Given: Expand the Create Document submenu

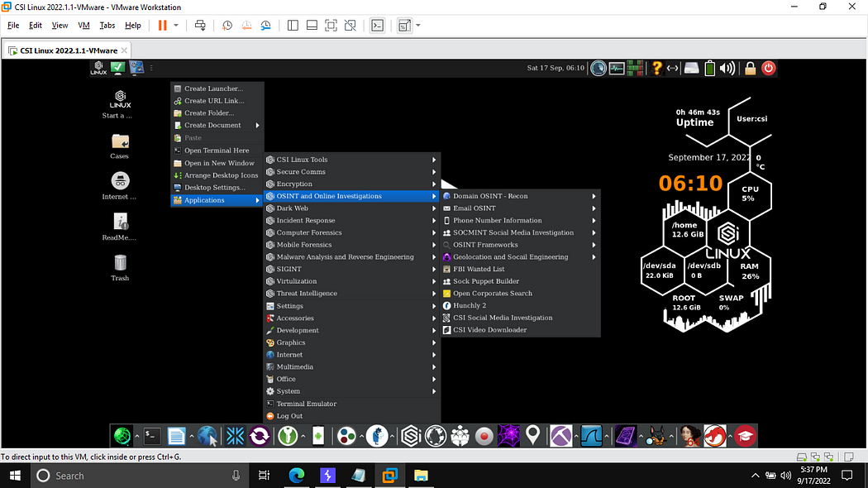Looking at the screenshot, I should pyautogui.click(x=217, y=125).
